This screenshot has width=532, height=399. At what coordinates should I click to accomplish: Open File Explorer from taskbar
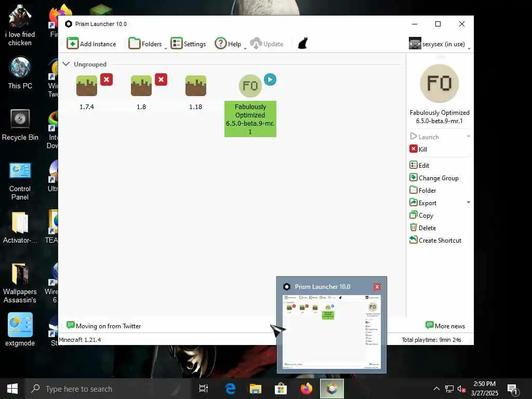(256, 389)
